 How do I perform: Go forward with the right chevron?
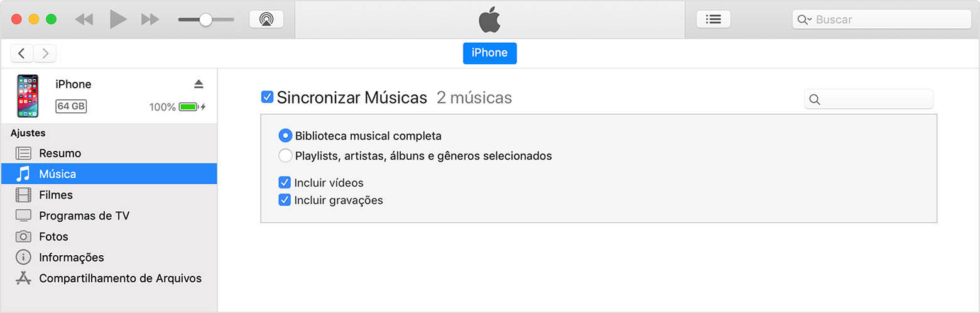pyautogui.click(x=45, y=53)
